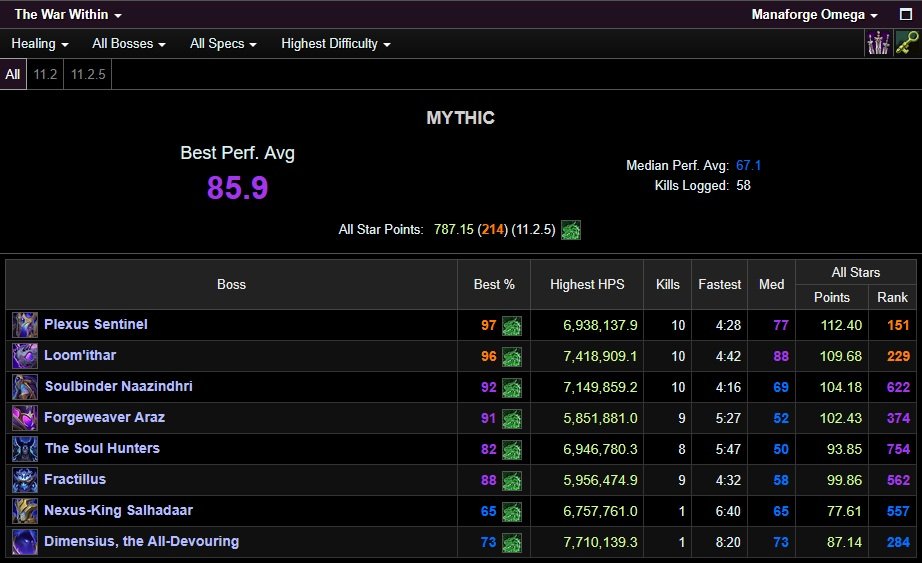The image size is (922, 563).
Task: Click the square expand icon at top right
Action: pyautogui.click(x=906, y=15)
